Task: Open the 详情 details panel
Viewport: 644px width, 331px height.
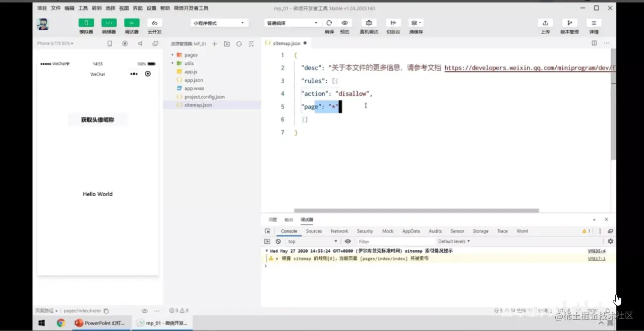Action: 593,23
